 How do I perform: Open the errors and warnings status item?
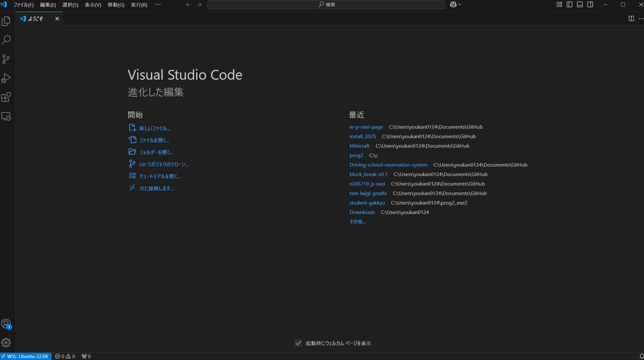click(x=65, y=356)
